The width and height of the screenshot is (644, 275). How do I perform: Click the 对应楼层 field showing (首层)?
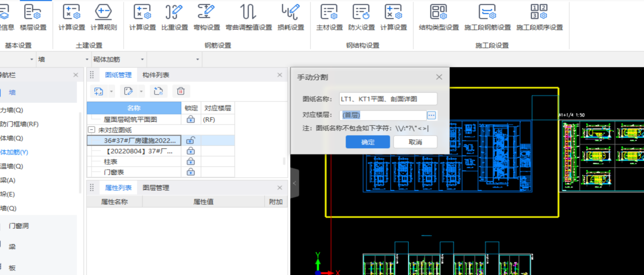pos(383,115)
